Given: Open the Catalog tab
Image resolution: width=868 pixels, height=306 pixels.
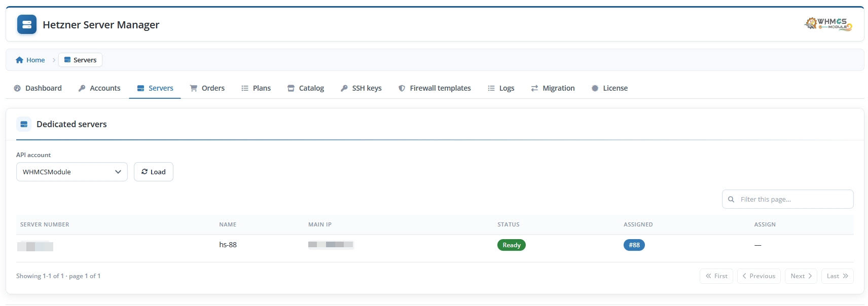Looking at the screenshot, I should pos(306,88).
